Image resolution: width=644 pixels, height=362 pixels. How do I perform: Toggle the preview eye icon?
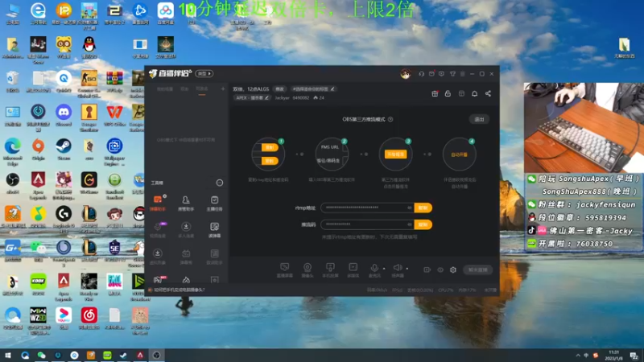[440, 269]
